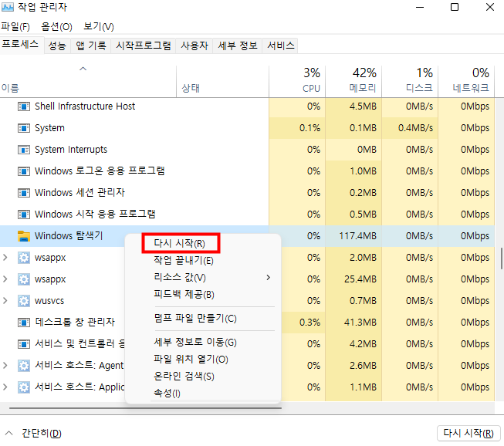The height and width of the screenshot is (446, 504).
Task: Choose 덤프 파일 만들기(C) in the context menu
Action: click(195, 319)
